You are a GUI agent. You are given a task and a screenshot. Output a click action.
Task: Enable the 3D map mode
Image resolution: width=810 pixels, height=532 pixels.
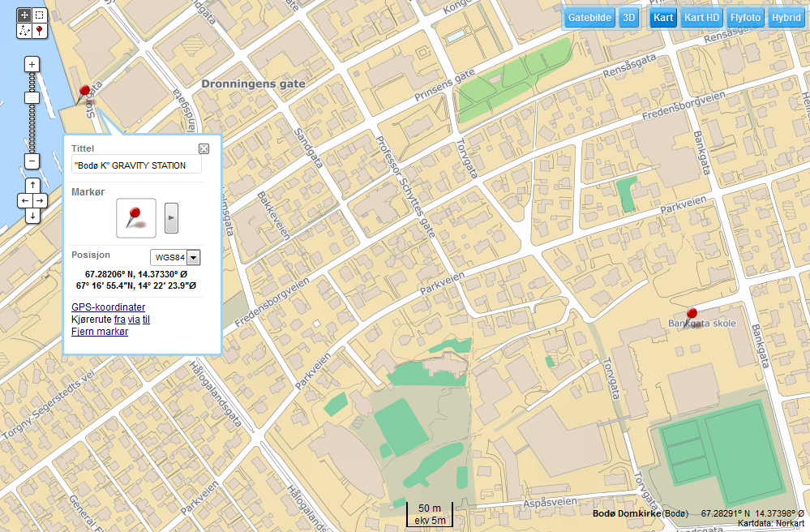(x=628, y=17)
